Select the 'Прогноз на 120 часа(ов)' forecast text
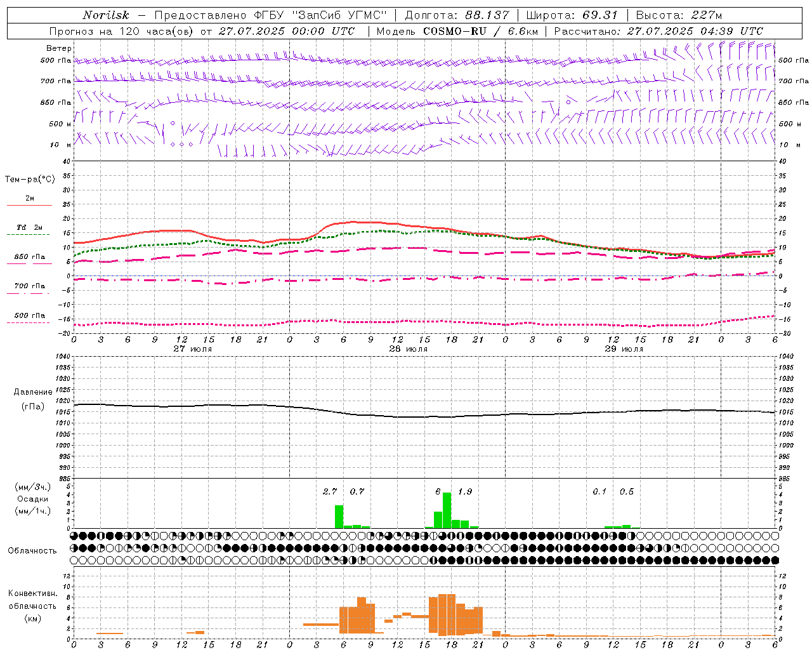This screenshot has width=812, height=650. coord(122,31)
